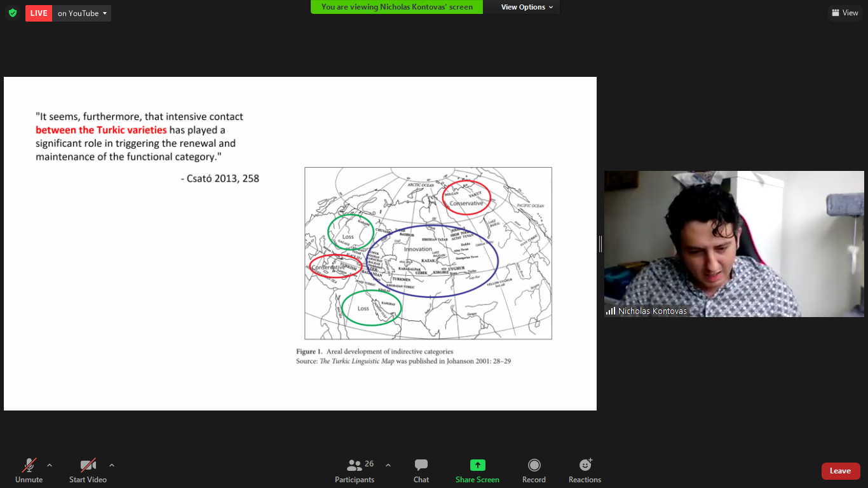Click the 'You are viewing' screen banner

click(397, 7)
